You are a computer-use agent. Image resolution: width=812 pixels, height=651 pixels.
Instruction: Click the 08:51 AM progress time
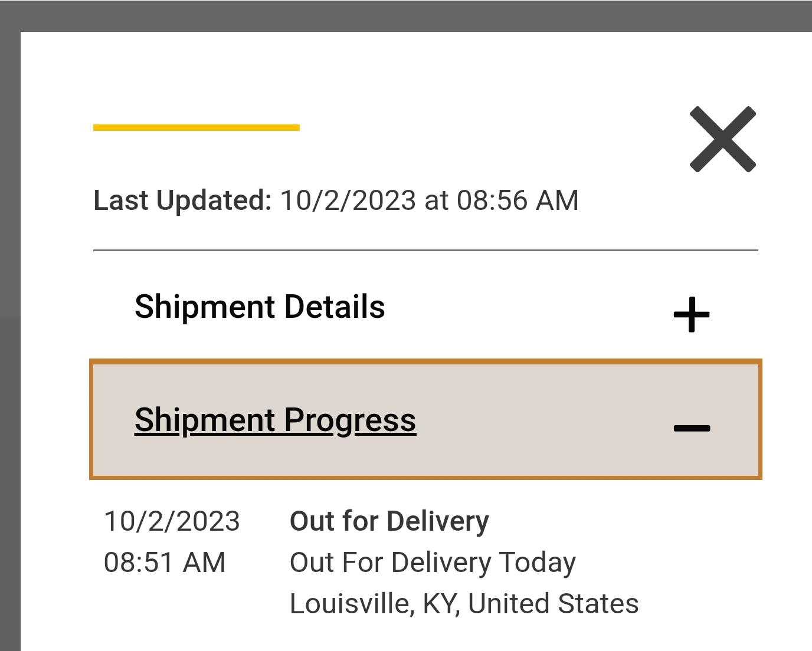click(165, 563)
